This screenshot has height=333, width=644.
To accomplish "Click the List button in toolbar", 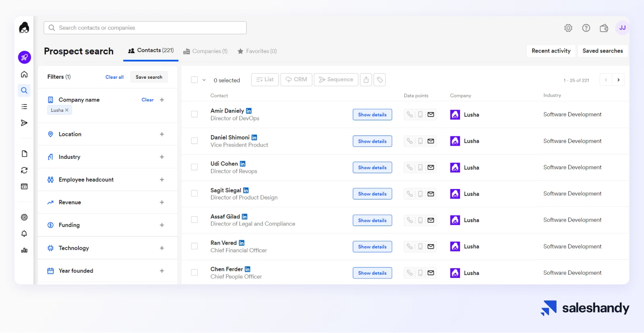I will pos(265,80).
